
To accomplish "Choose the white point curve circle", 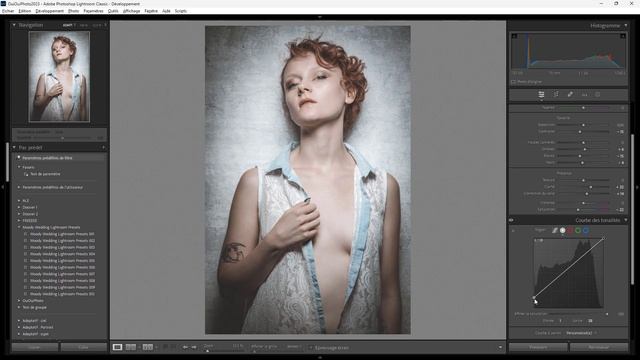I will 563,231.
